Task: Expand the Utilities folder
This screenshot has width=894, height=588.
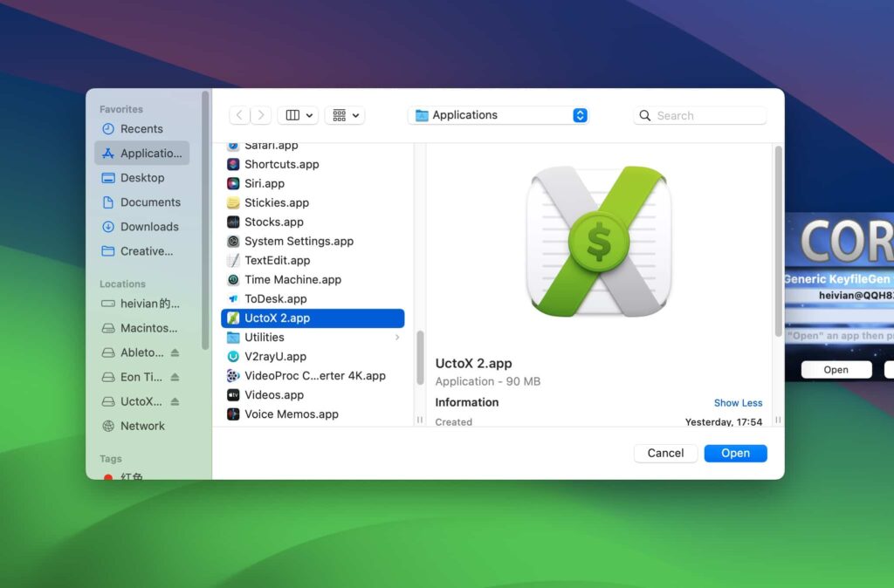Action: tap(396, 337)
